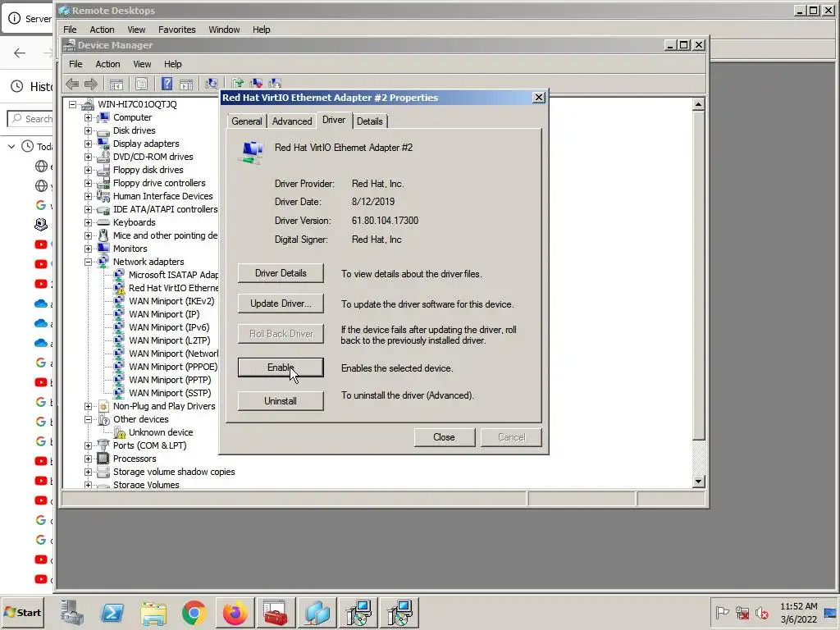Click the Device Manager scrollbar up arrow
840x630 pixels.
coord(698,104)
